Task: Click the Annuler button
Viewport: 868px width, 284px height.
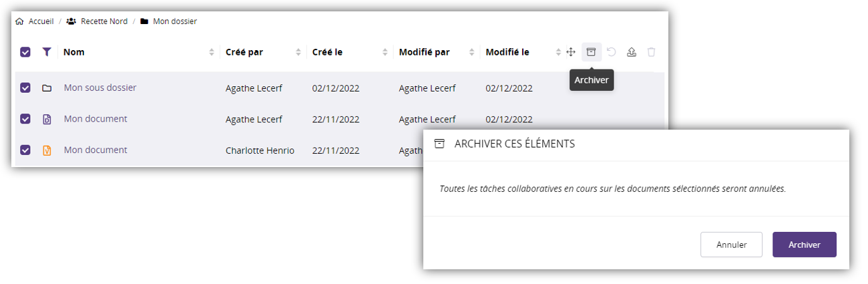Action: [731, 245]
